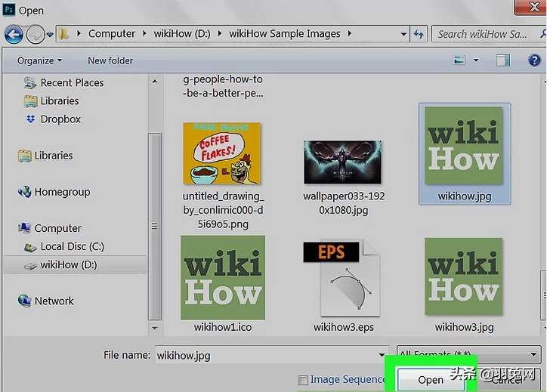
Task: Click the Network globe icon
Action: (x=24, y=301)
